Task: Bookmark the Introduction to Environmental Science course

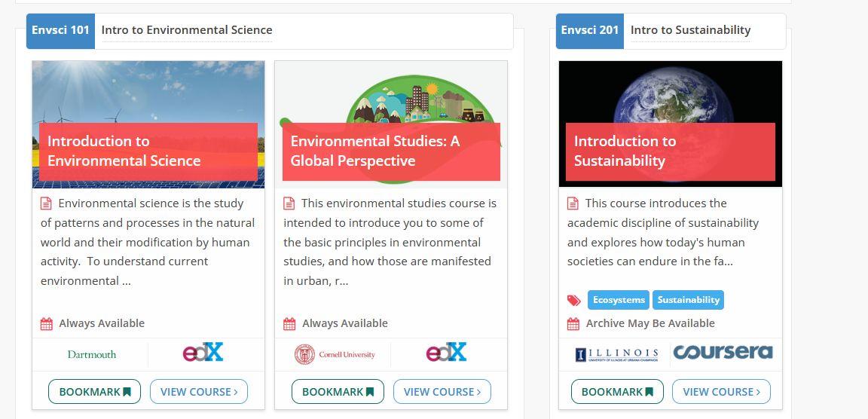Action: [95, 392]
